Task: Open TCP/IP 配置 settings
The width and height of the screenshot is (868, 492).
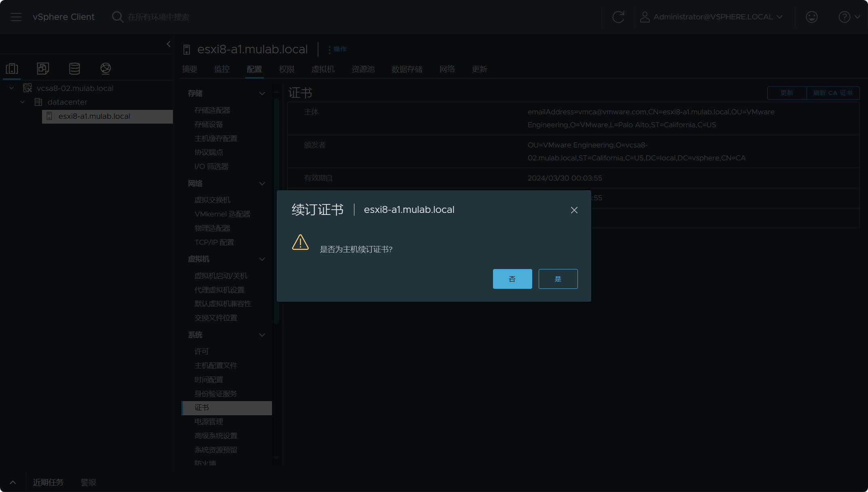Action: coord(214,242)
